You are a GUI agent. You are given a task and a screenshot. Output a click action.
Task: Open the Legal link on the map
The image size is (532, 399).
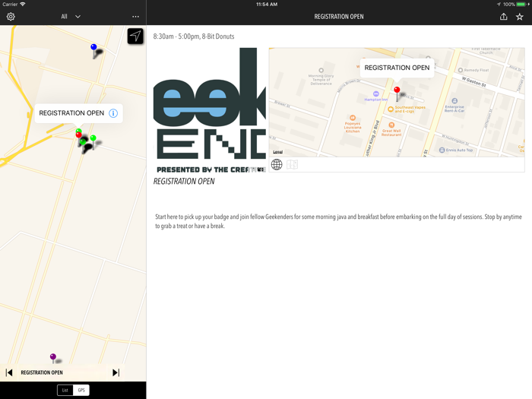tap(278, 152)
